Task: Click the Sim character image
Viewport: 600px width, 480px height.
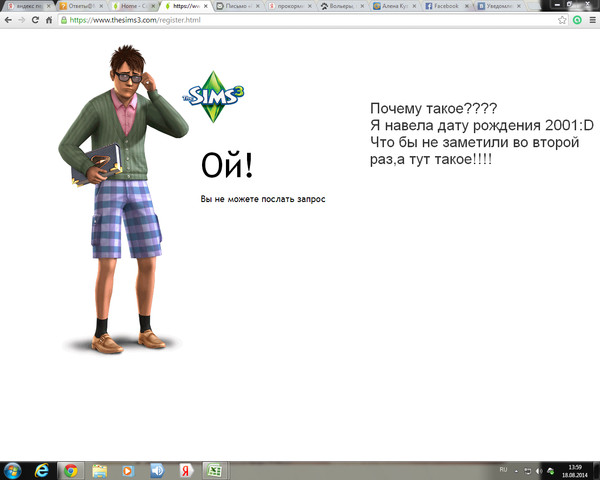Action: (x=123, y=199)
